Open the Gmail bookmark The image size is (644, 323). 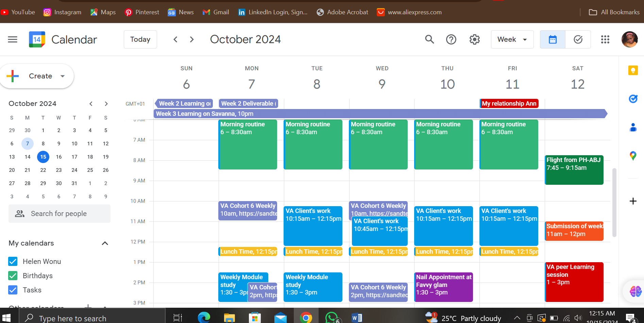[216, 12]
